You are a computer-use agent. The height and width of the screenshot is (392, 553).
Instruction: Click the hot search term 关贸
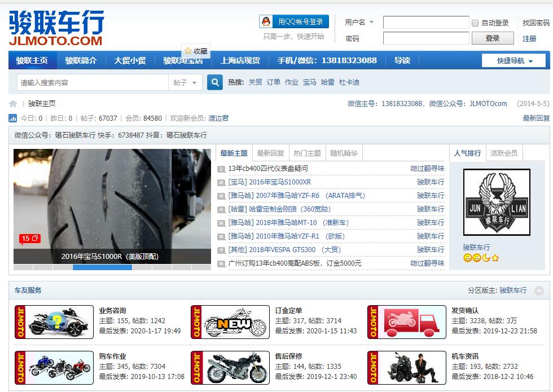(255, 82)
